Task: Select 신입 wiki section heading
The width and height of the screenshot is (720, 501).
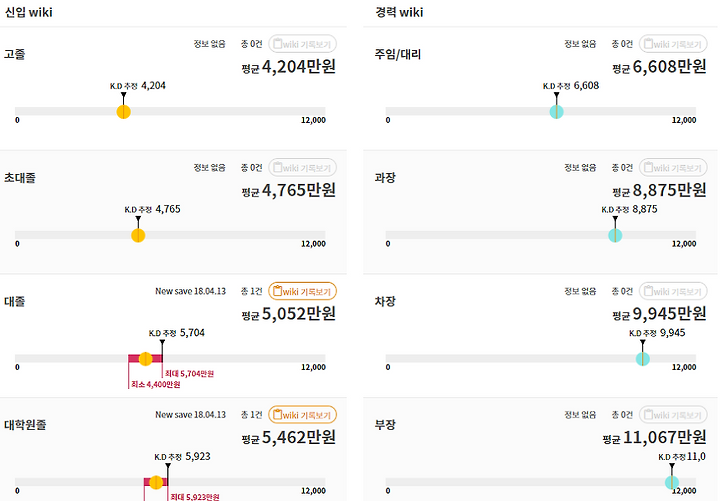Action: point(27,12)
